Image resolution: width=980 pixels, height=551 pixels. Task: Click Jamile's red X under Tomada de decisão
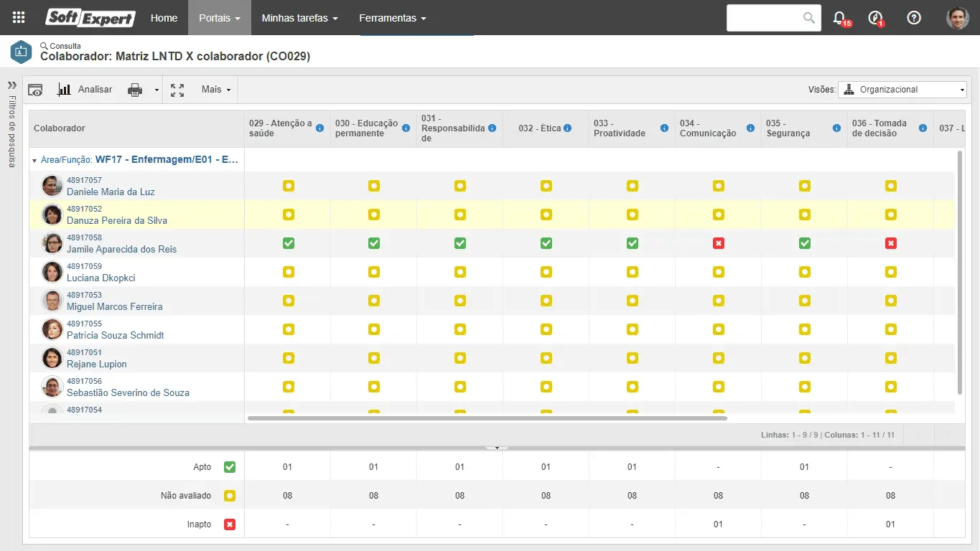(x=891, y=243)
